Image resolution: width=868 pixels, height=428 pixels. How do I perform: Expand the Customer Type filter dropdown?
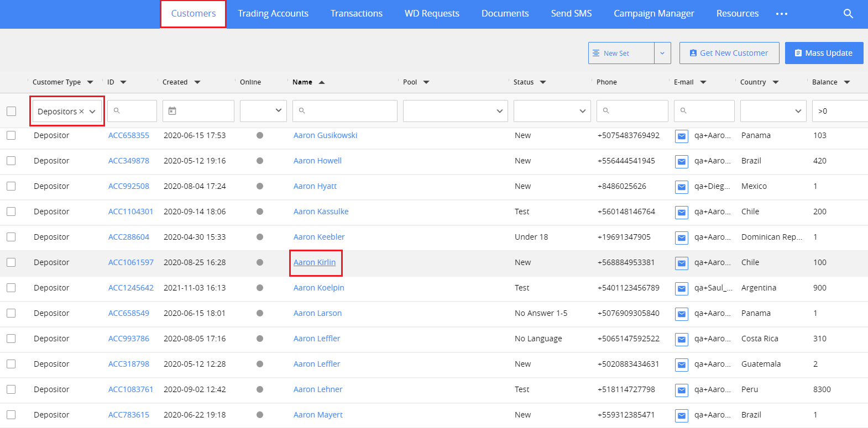(x=92, y=112)
